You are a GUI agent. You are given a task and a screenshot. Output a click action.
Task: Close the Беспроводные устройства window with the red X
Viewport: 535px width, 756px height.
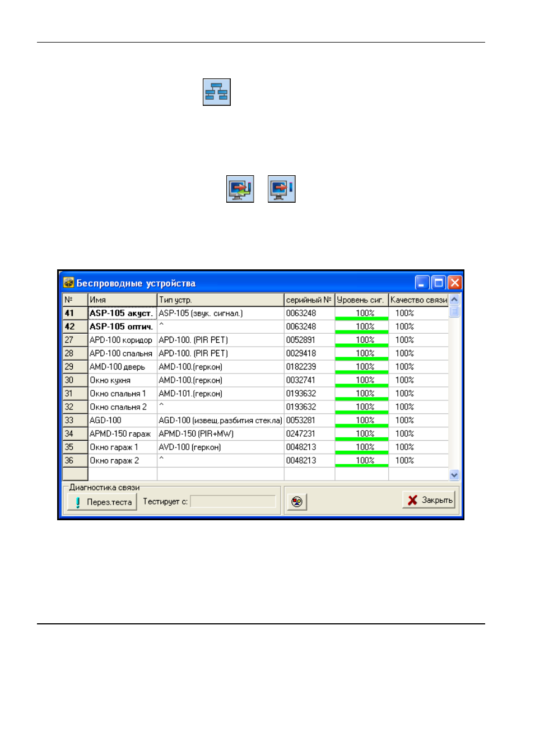[455, 283]
